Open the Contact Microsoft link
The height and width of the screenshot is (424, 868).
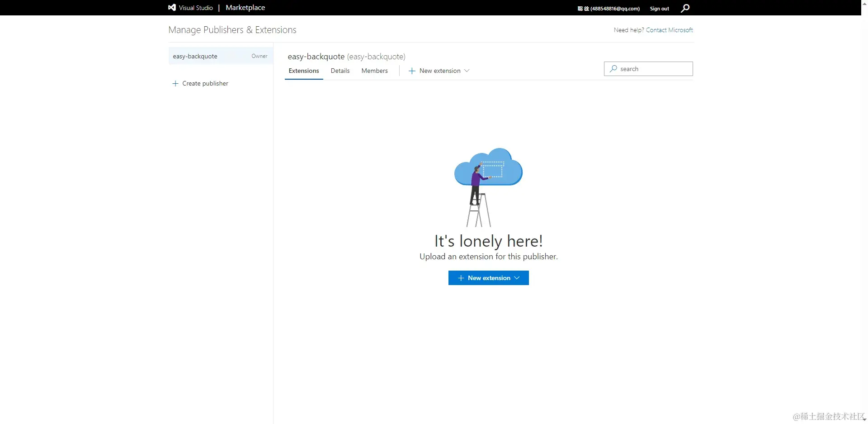point(670,30)
